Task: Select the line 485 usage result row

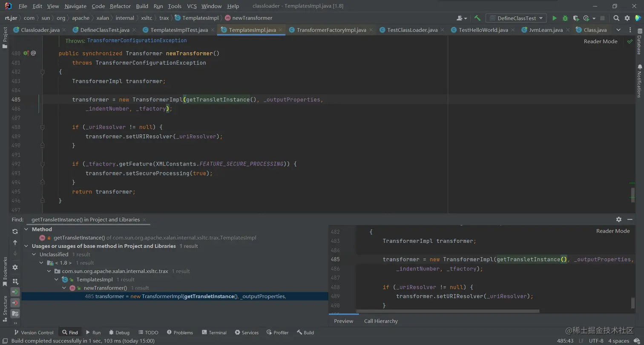Action: click(175, 296)
